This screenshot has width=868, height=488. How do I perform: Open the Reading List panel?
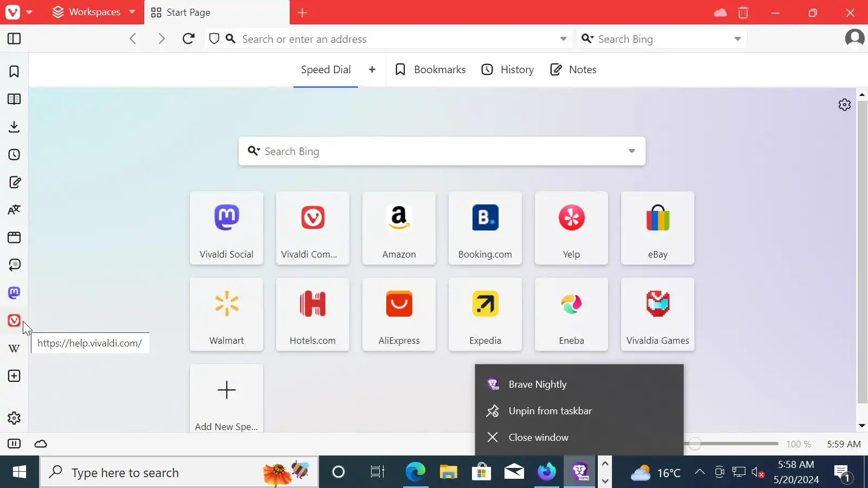tap(14, 99)
